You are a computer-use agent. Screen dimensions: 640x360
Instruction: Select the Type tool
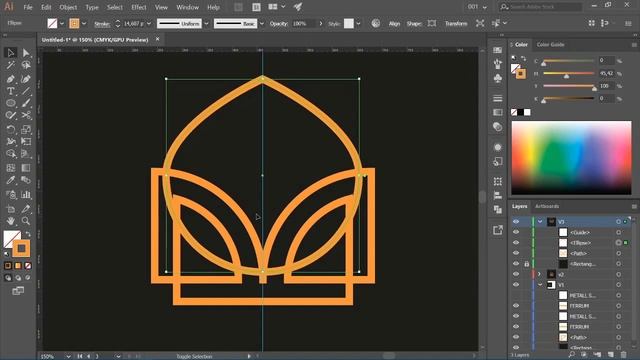click(x=11, y=91)
